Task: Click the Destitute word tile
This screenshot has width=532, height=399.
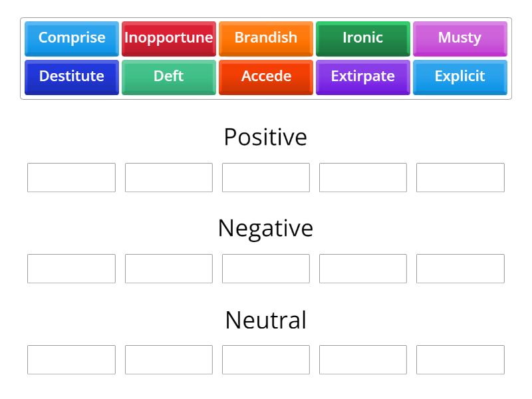Action: (x=71, y=76)
